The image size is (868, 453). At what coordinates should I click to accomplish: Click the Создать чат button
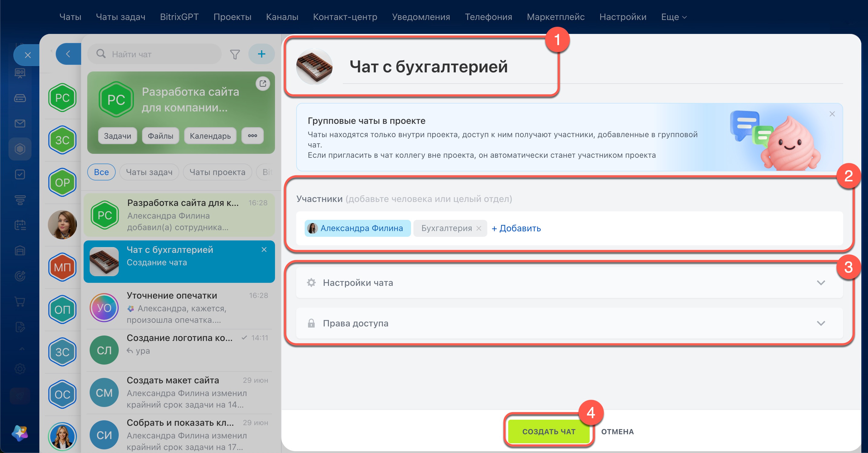tap(548, 432)
